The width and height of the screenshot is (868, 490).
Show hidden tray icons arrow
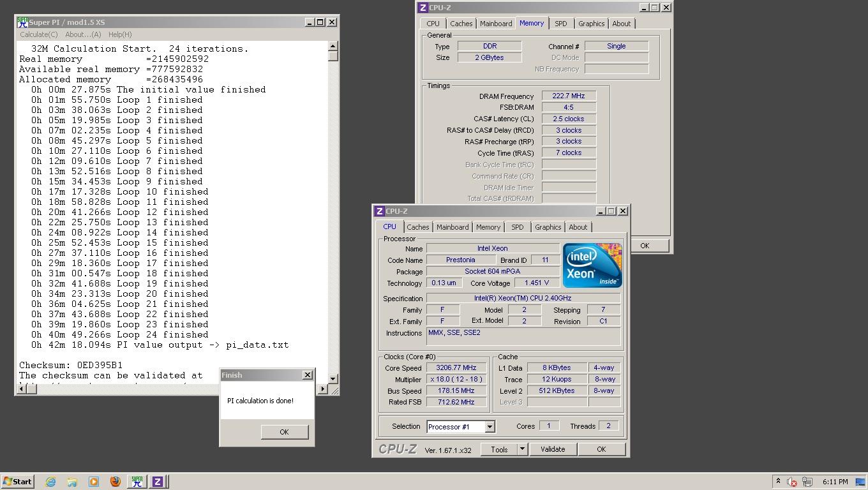pos(778,482)
